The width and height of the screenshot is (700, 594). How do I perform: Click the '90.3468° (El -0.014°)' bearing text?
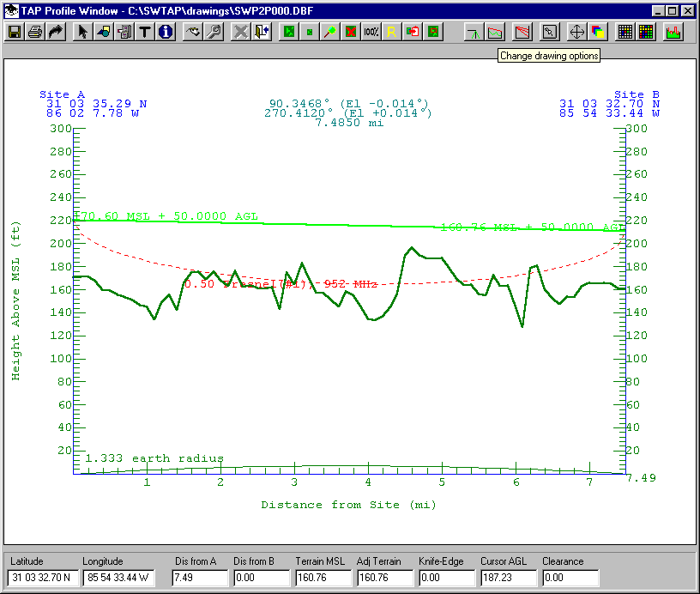[349, 104]
